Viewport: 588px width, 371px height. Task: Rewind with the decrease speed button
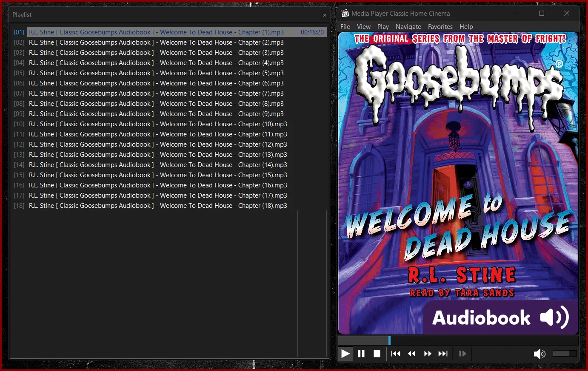pos(412,354)
